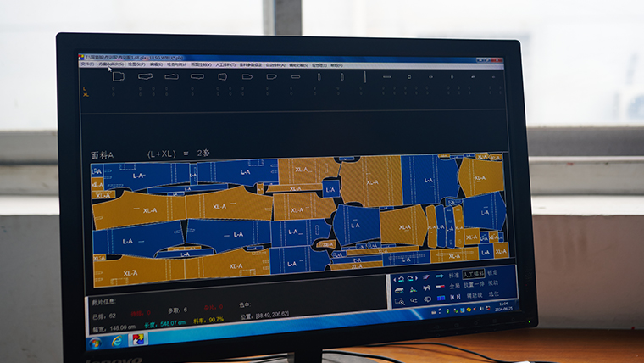Click the red 杂片: 0 status value
This screenshot has width=644, height=363.
(214, 308)
